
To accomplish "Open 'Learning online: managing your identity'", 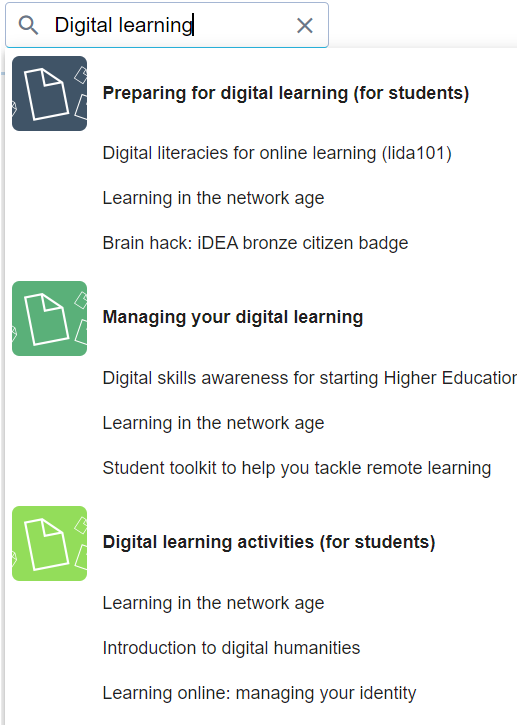I will click(x=259, y=693).
